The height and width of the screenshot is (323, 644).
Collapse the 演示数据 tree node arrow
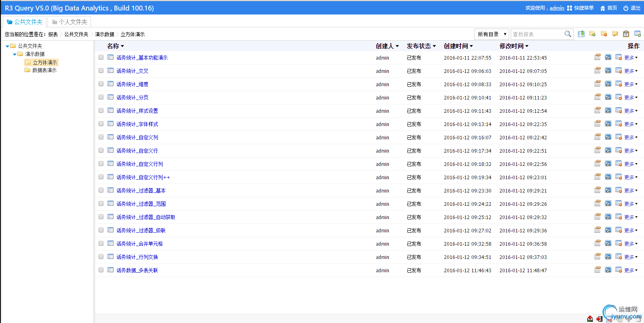[14, 54]
